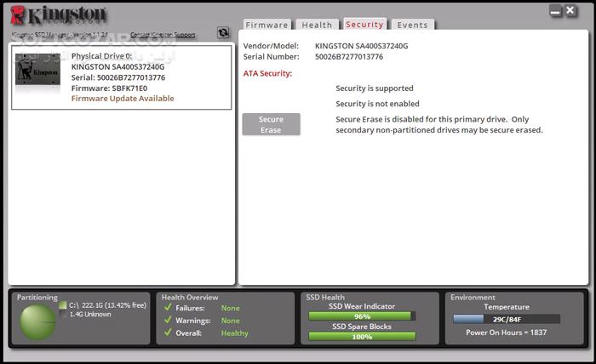Click the green partition pie chart
Screen dimensions: 596x364
(37, 322)
